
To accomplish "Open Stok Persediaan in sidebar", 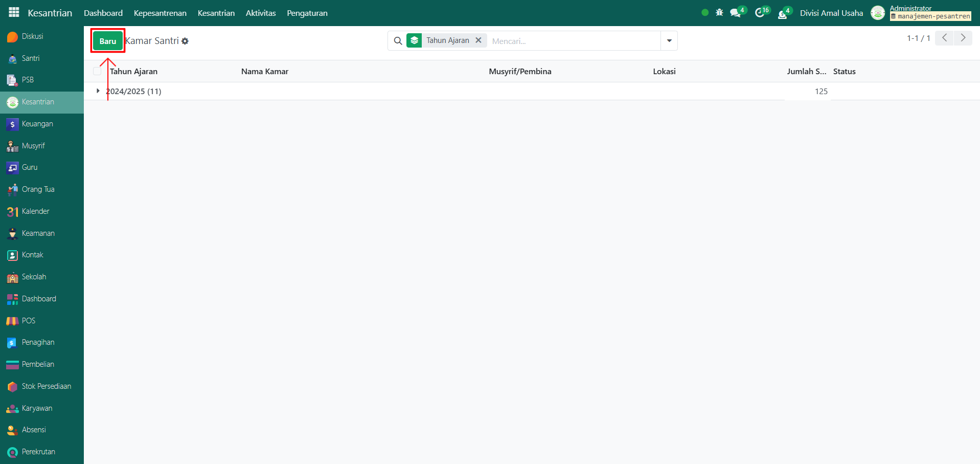I will pyautogui.click(x=46, y=386).
